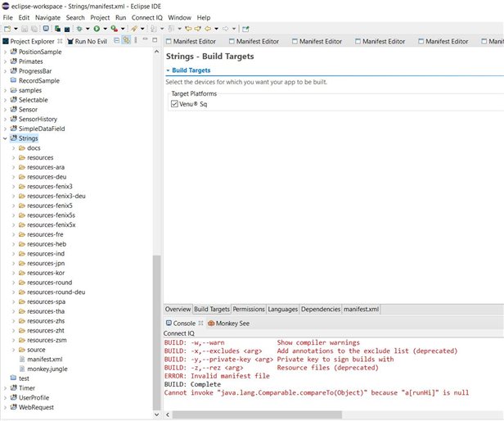504x421 pixels.
Task: Click the New file toolbar icon
Action: pos(7,29)
